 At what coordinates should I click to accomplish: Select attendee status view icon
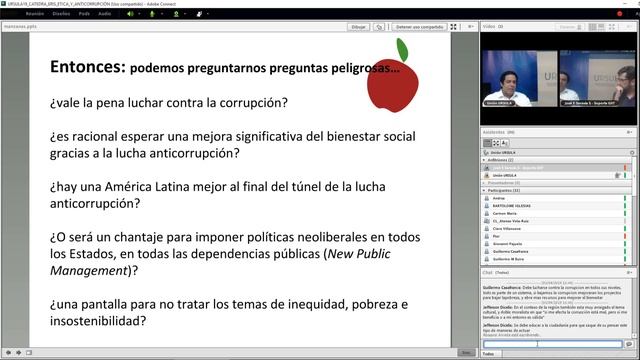(x=505, y=143)
